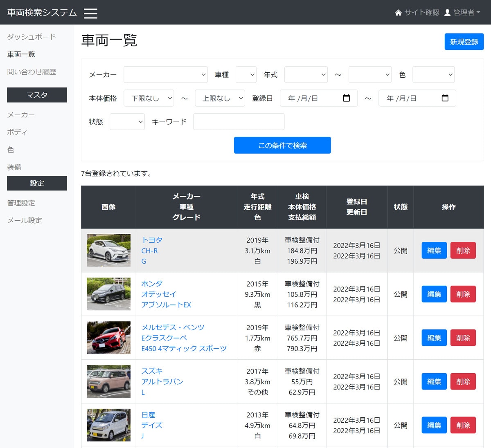
Task: Click the white Toyota CH-R thumbnail
Action: pyautogui.click(x=108, y=250)
